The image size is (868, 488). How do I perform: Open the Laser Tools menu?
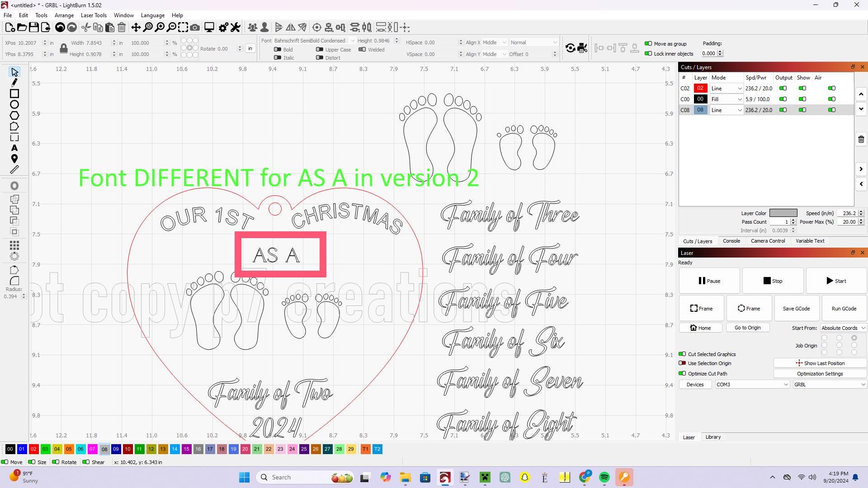coord(94,15)
